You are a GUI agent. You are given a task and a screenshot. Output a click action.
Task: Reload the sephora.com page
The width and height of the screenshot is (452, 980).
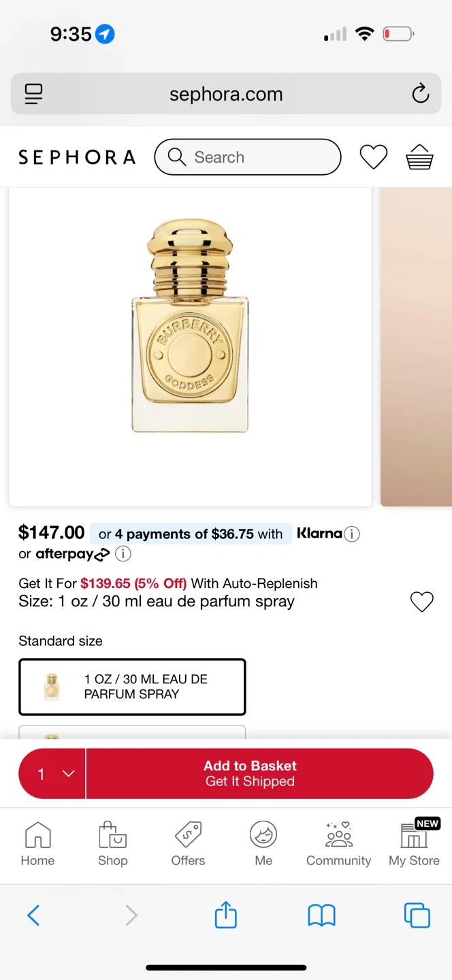[421, 94]
